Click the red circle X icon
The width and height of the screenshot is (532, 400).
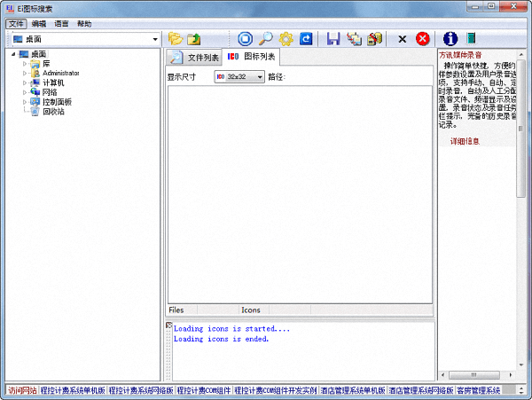pos(423,39)
